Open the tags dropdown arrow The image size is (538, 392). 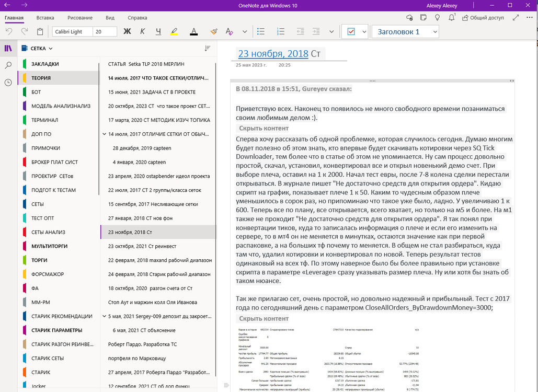tap(364, 31)
